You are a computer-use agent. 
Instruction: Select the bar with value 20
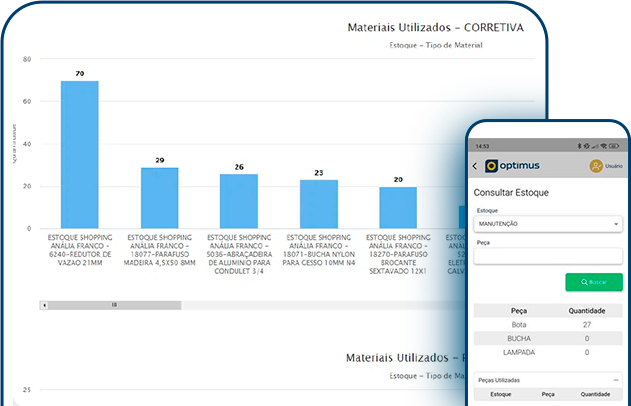point(398,207)
